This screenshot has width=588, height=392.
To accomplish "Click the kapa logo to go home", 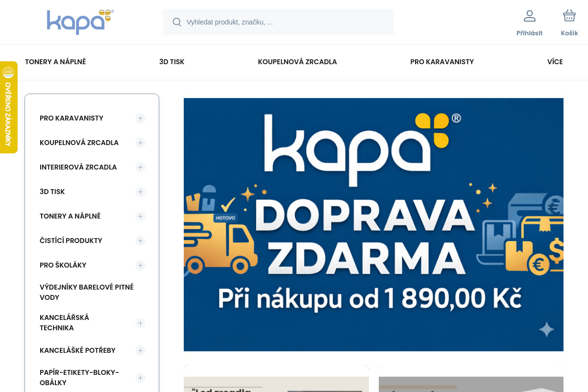I will click(x=80, y=22).
